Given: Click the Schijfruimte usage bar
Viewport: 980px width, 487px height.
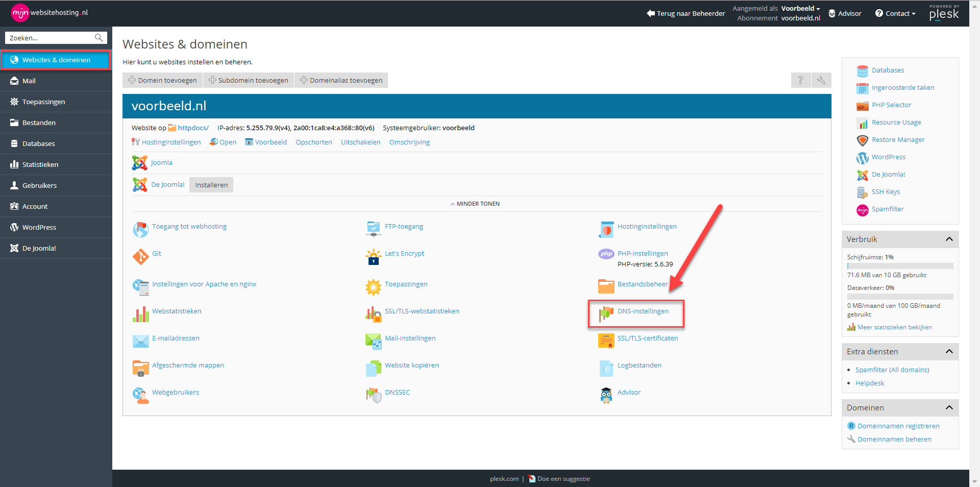Looking at the screenshot, I should click(900, 266).
